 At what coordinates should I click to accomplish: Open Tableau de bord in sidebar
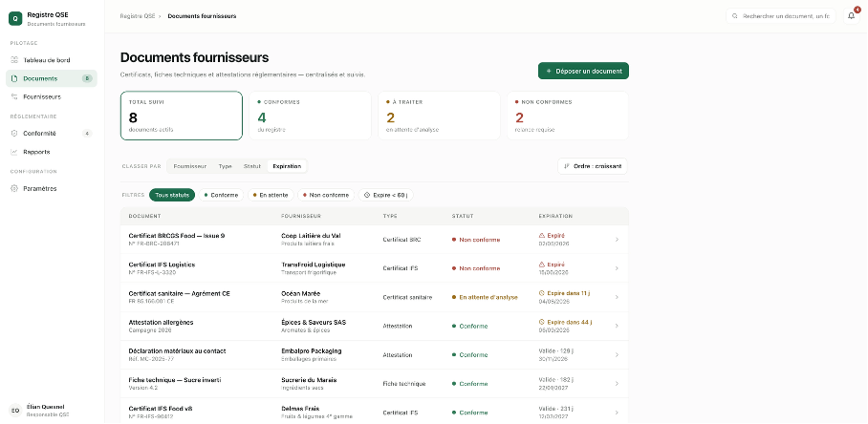pos(52,60)
